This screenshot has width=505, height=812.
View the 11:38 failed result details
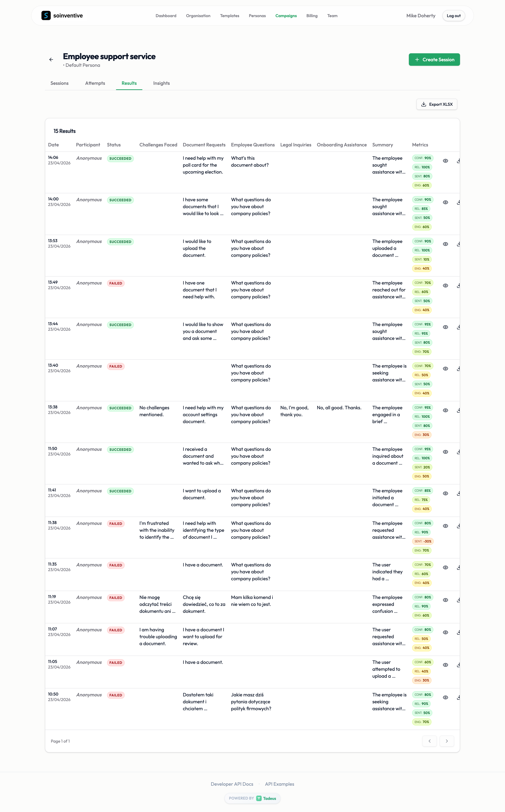(x=445, y=526)
